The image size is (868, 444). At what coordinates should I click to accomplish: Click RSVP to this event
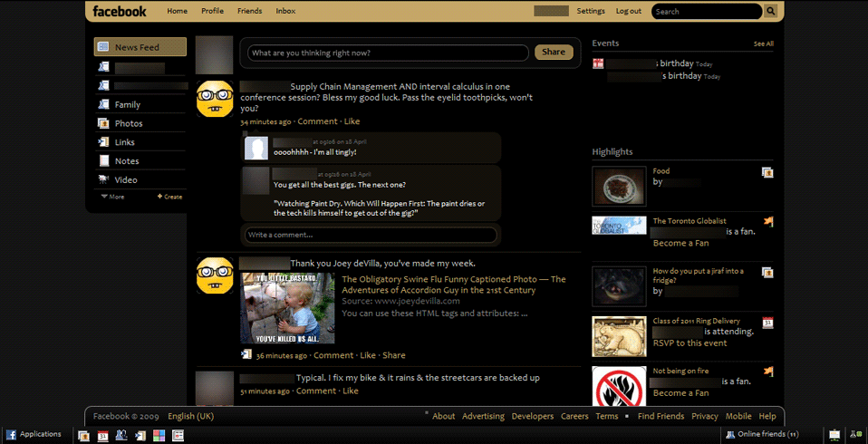(x=690, y=343)
